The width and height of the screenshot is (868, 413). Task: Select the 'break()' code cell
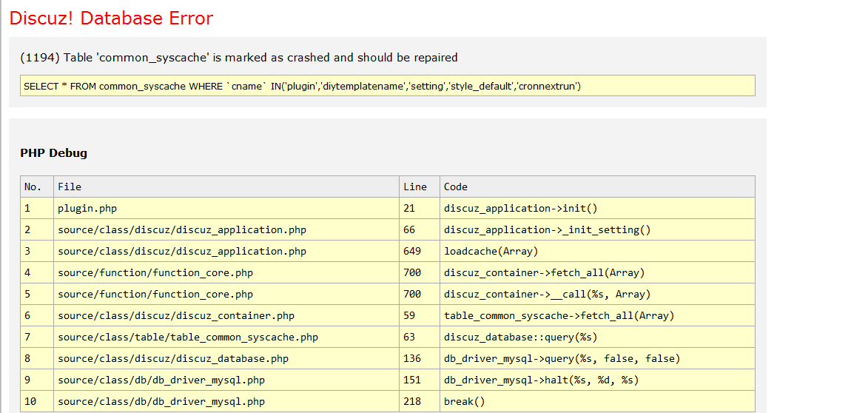(x=597, y=402)
